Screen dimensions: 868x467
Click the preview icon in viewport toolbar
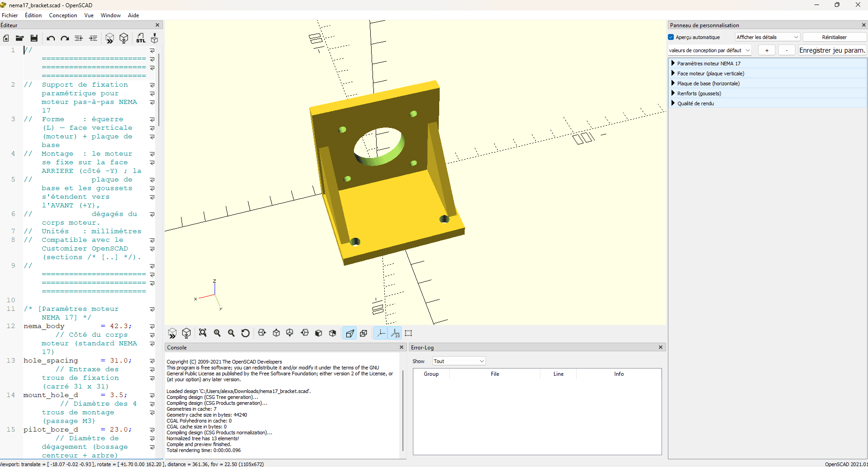pyautogui.click(x=172, y=333)
